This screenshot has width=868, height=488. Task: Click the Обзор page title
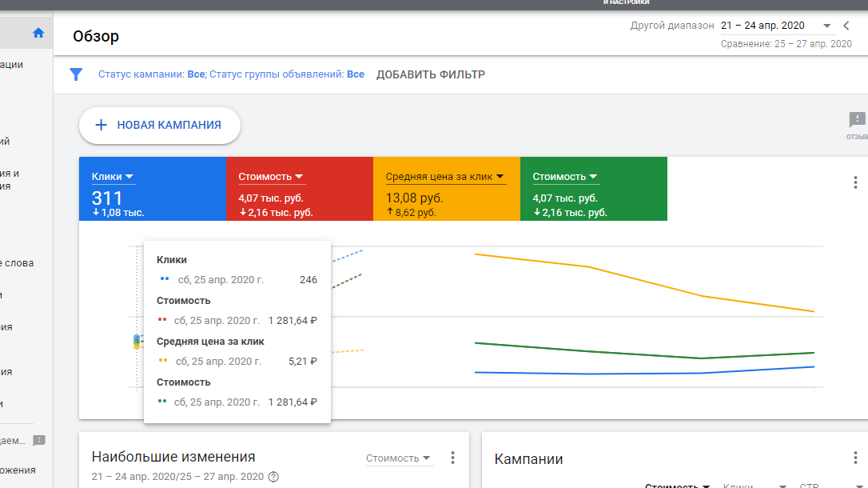[x=96, y=36]
